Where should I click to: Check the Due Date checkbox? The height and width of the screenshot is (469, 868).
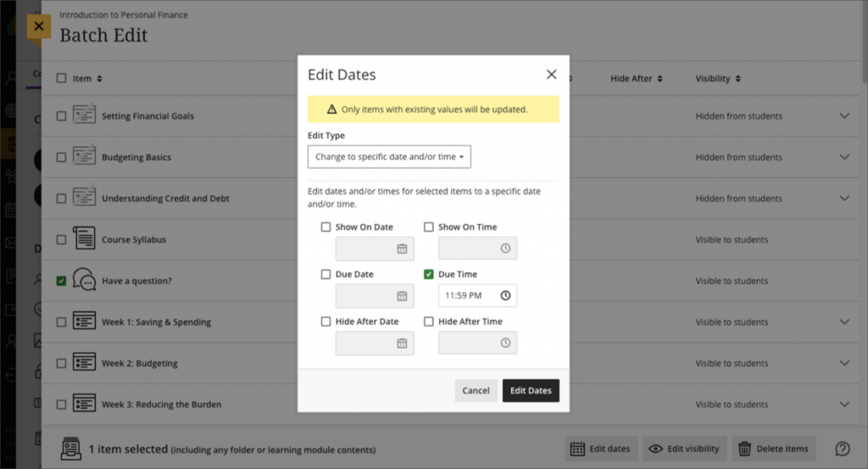coord(325,274)
